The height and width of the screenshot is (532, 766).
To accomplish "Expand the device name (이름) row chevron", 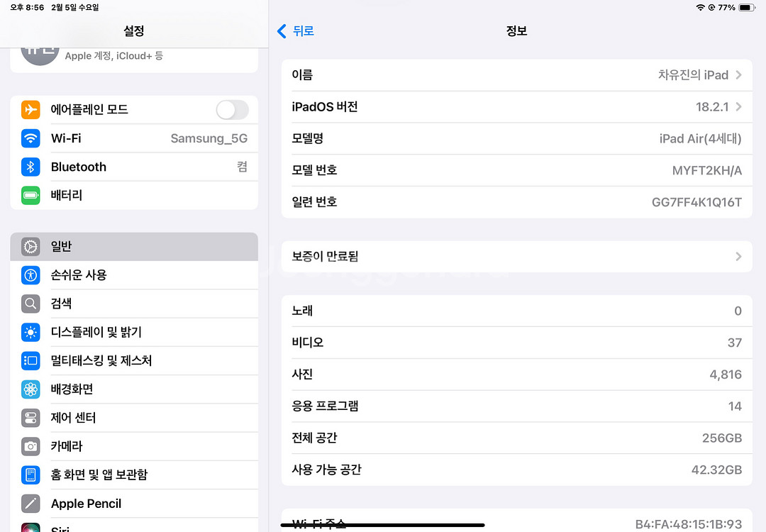I will pos(738,75).
